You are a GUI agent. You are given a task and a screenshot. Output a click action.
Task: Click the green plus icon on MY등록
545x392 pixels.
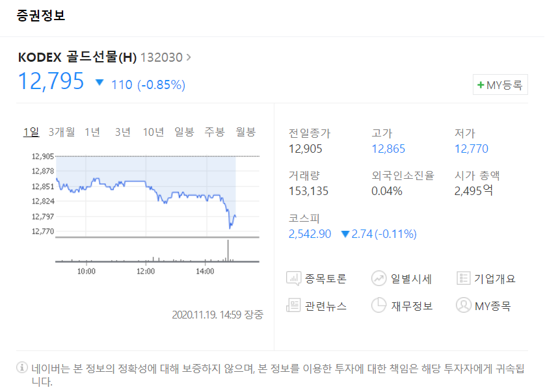click(481, 85)
